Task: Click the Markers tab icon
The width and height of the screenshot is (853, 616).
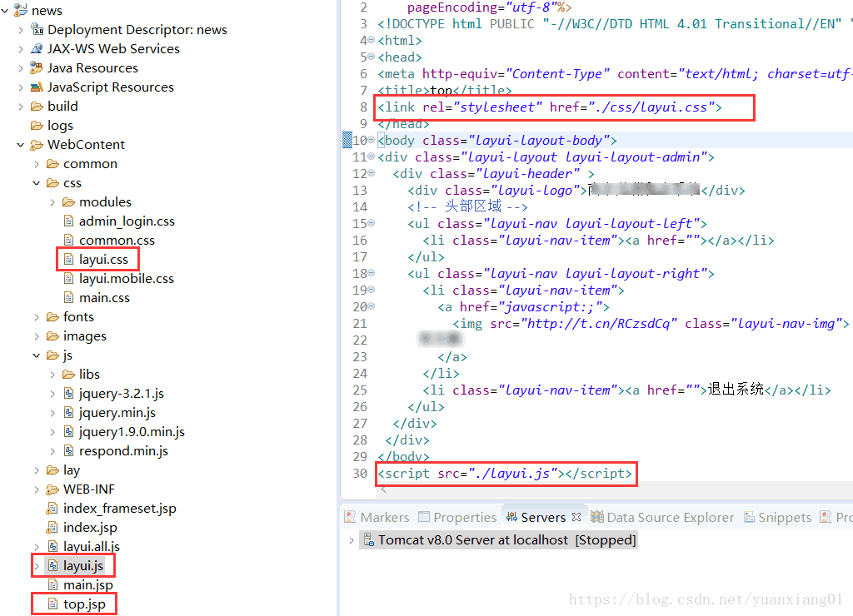Action: pos(351,516)
